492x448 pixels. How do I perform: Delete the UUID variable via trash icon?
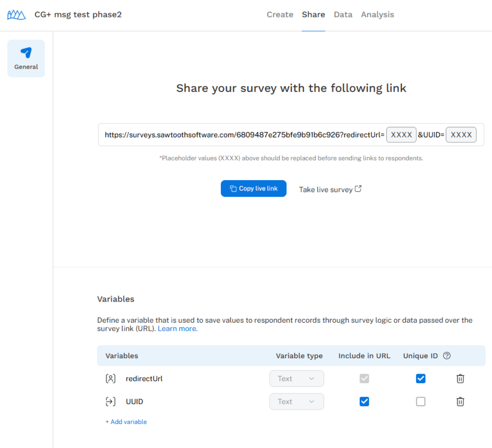[x=460, y=401]
